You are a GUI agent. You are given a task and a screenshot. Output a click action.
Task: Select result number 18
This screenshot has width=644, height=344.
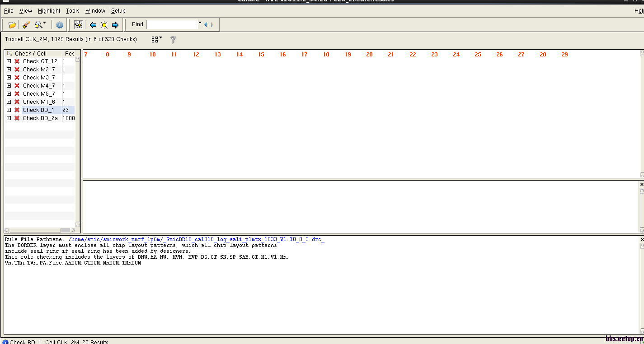326,55
